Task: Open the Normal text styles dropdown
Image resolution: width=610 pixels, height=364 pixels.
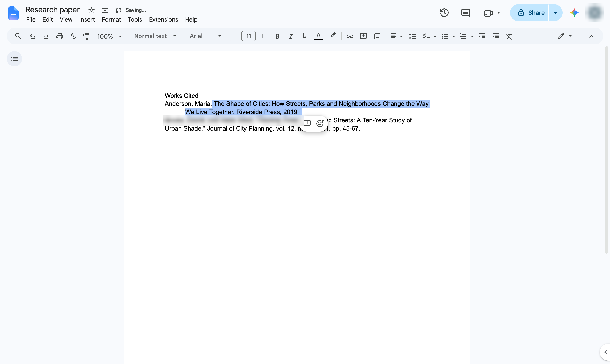Action: tap(155, 36)
